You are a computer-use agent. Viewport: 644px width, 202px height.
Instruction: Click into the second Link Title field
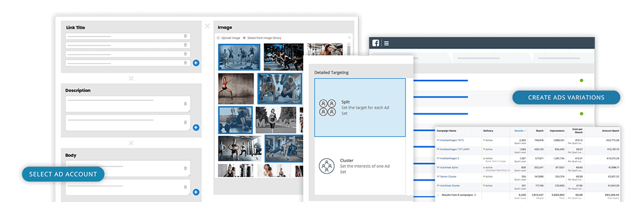[x=128, y=45]
